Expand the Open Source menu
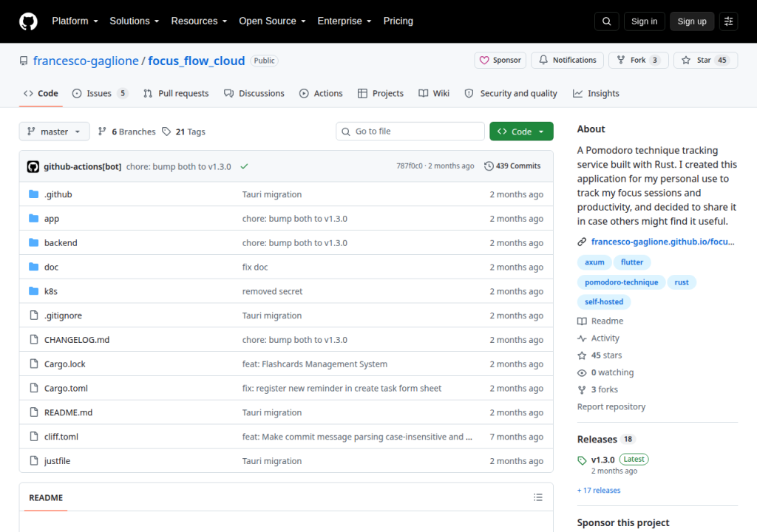Image resolution: width=757 pixels, height=532 pixels. (x=272, y=21)
